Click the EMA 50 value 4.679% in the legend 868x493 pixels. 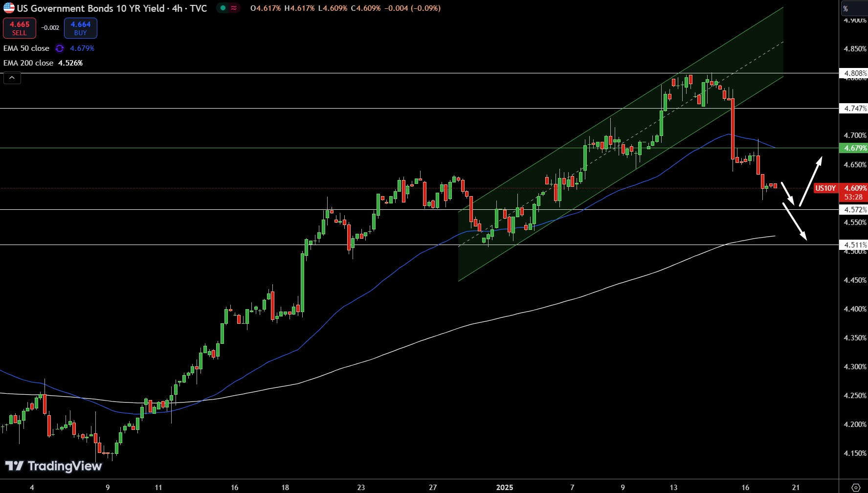[x=82, y=48]
